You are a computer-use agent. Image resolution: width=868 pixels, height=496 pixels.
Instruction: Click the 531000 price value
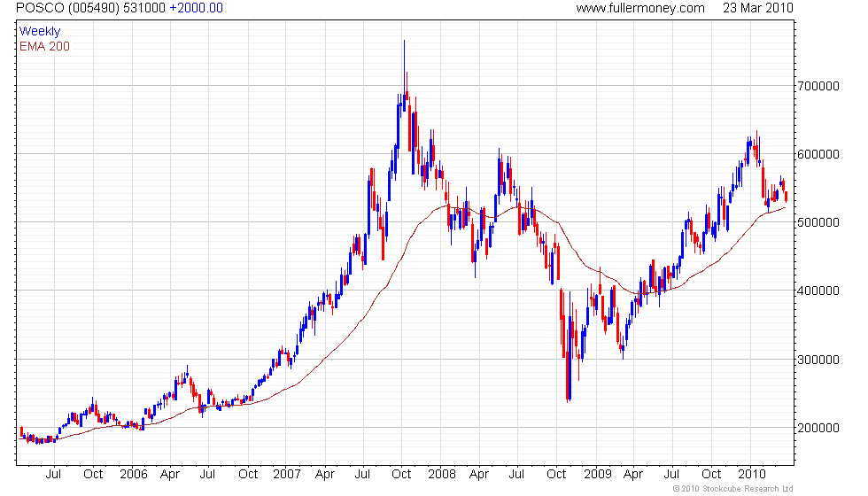pos(143,8)
